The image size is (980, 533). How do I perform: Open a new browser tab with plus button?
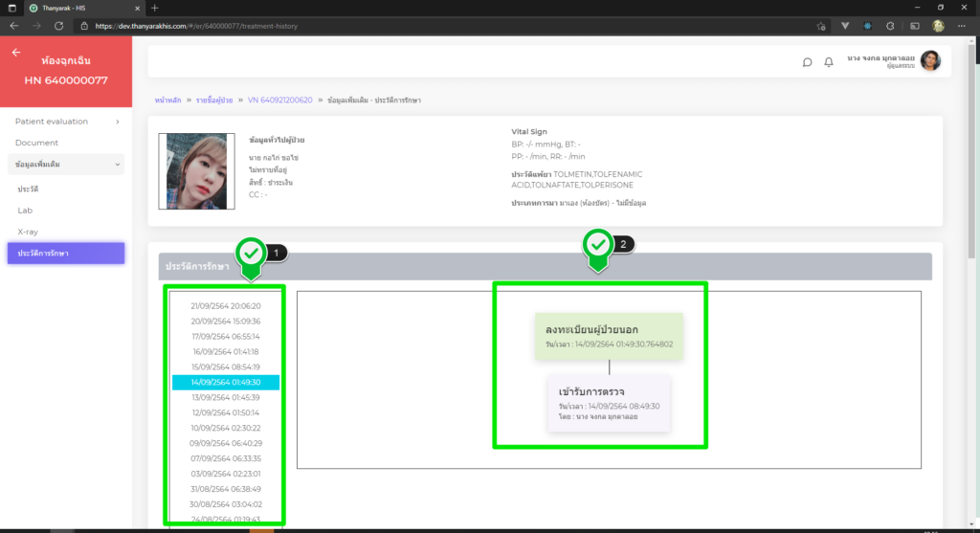(155, 8)
